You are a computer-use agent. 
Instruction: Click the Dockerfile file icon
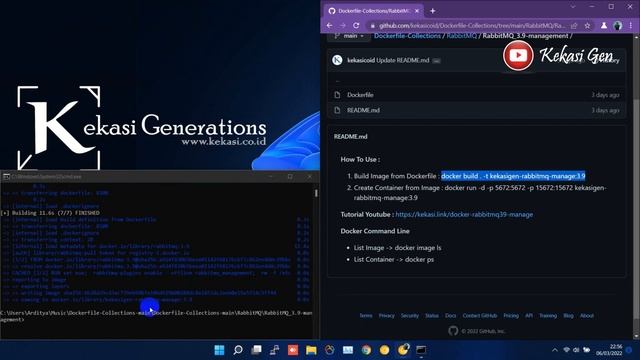coord(337,95)
